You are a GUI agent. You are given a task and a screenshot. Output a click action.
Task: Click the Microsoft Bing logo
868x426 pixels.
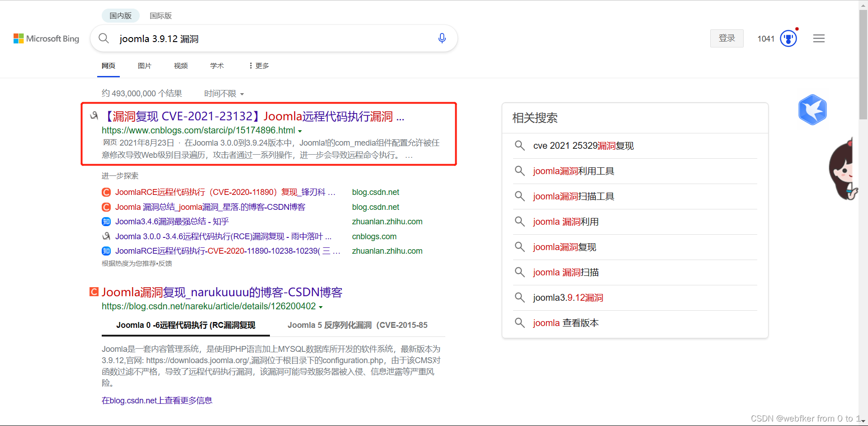(46, 38)
